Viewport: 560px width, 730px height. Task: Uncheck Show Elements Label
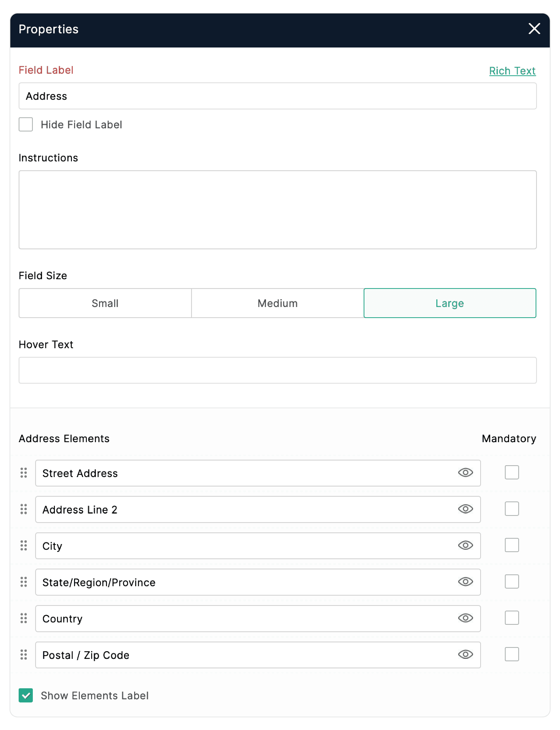coord(26,695)
